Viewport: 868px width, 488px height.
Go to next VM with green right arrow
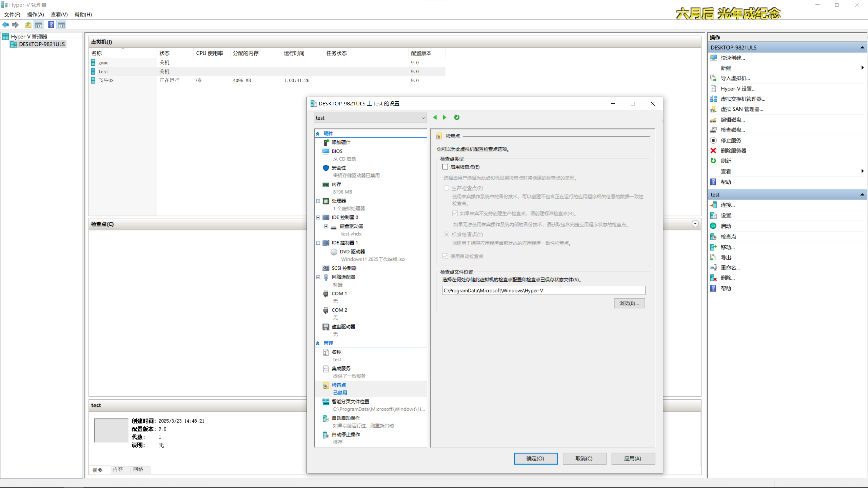coord(445,117)
